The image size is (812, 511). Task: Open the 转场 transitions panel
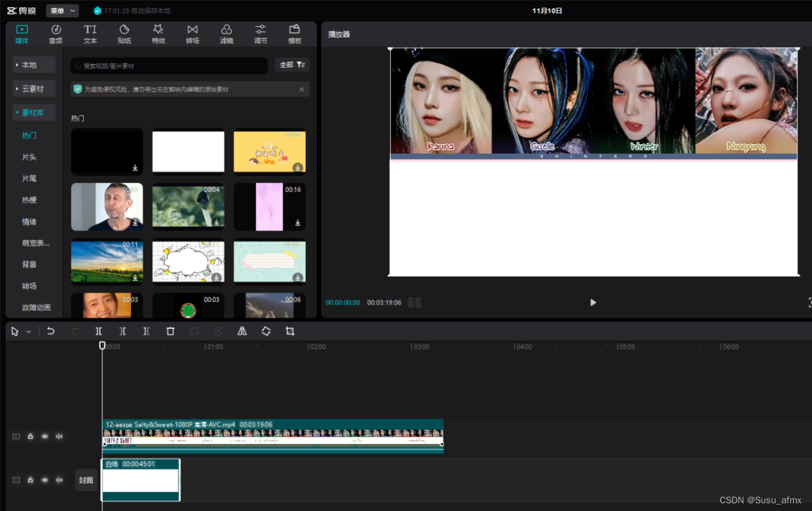coord(193,34)
